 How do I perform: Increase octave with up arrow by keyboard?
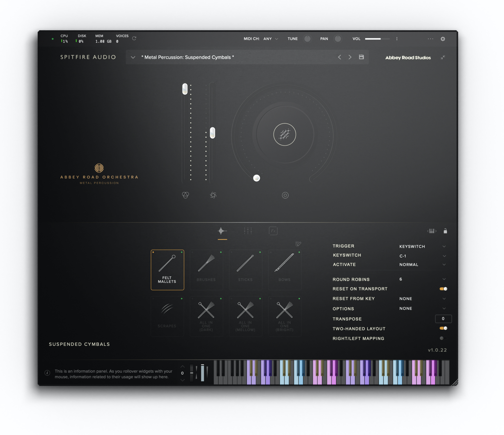[182, 367]
